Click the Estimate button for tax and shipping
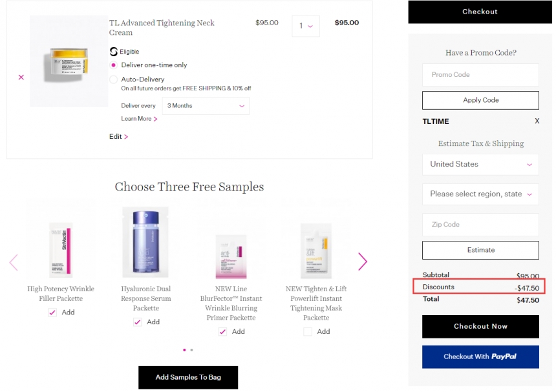This screenshot has width=556, height=392. (480, 250)
